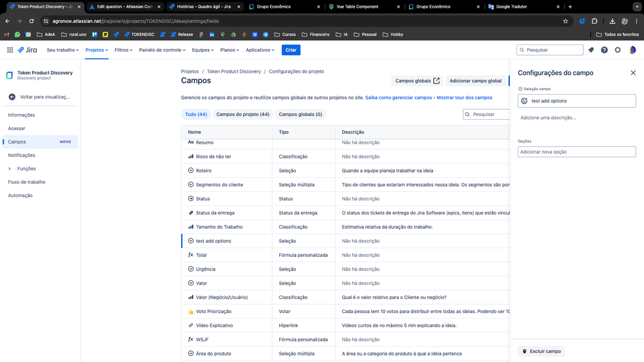Click Token Product Discovery breadcrumb link
The height and width of the screenshot is (362, 644).
pos(234,71)
